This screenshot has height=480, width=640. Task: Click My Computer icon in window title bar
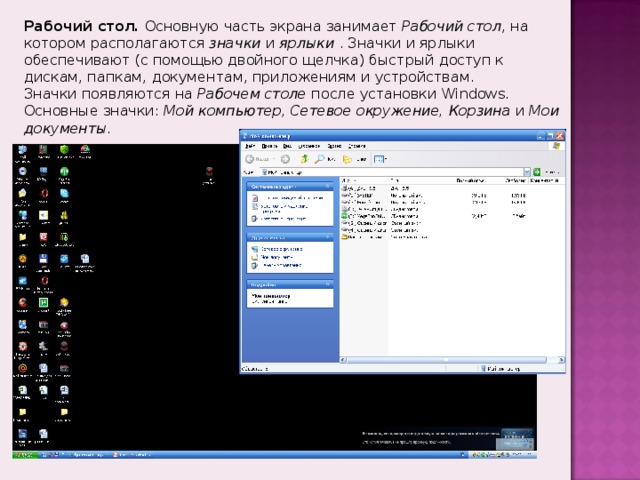(245, 136)
